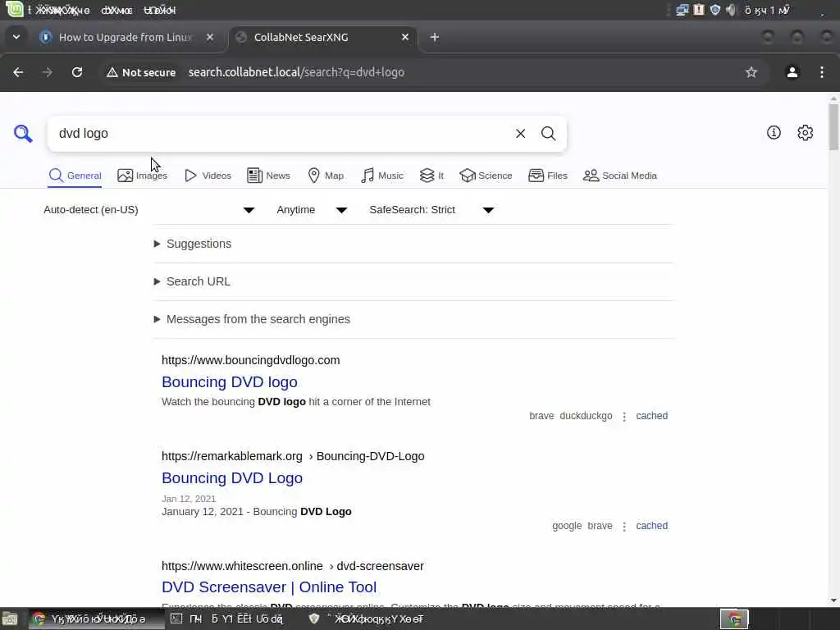Open the Auto-detect language dropdown
840x630 pixels.
(149, 210)
